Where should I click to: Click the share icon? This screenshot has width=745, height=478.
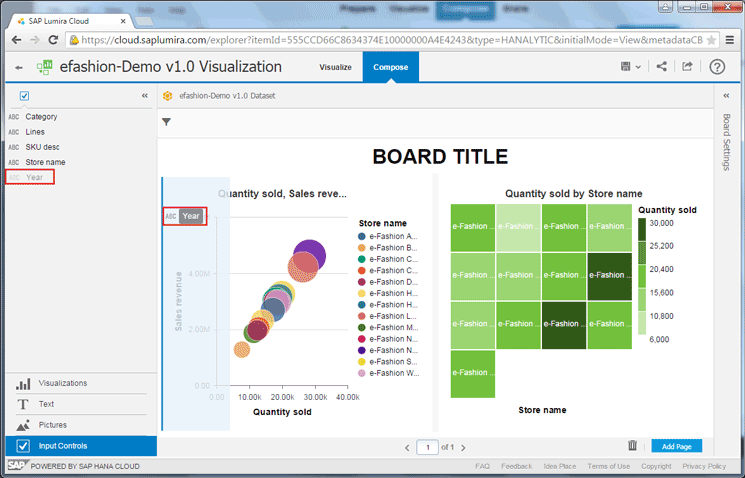(x=661, y=67)
